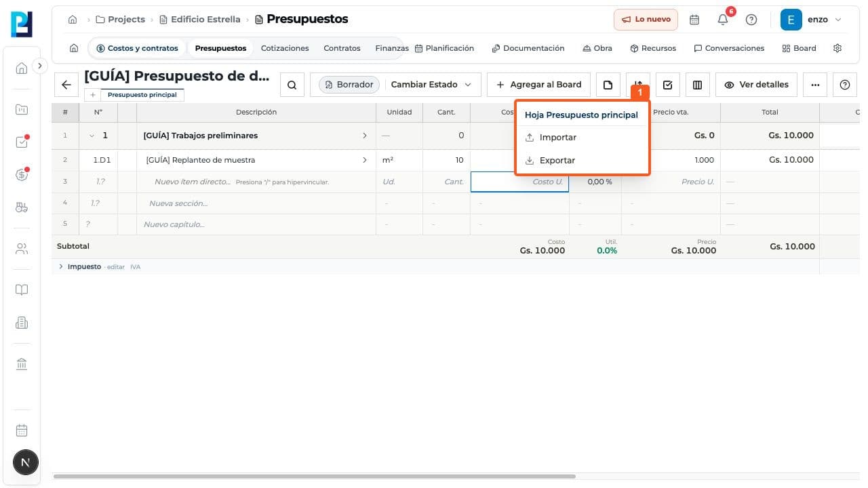Open the enzo user account dropdown
868x488 pixels.
click(812, 20)
